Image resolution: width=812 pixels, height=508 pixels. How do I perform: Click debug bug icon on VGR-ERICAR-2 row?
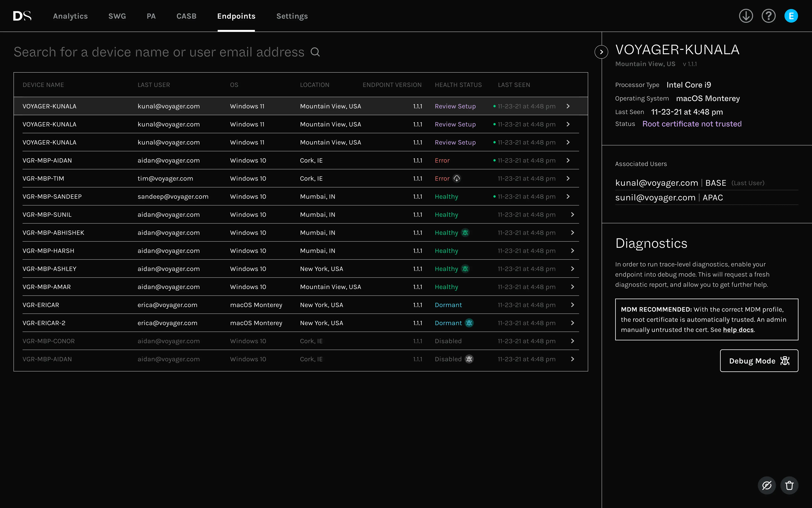(469, 323)
